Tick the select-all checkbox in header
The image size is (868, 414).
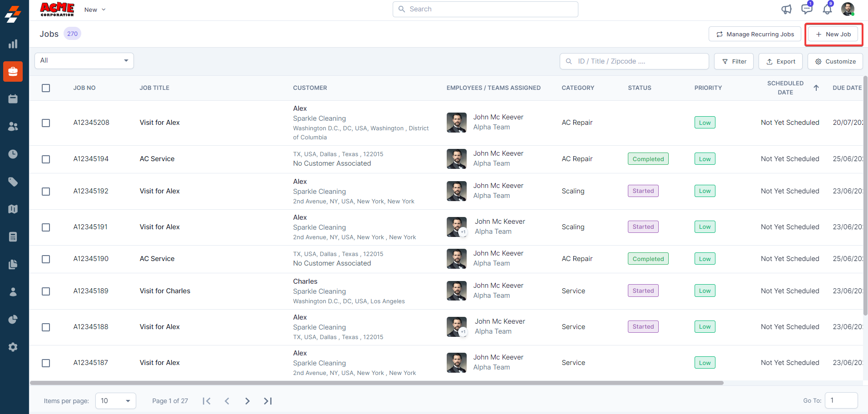pyautogui.click(x=46, y=88)
